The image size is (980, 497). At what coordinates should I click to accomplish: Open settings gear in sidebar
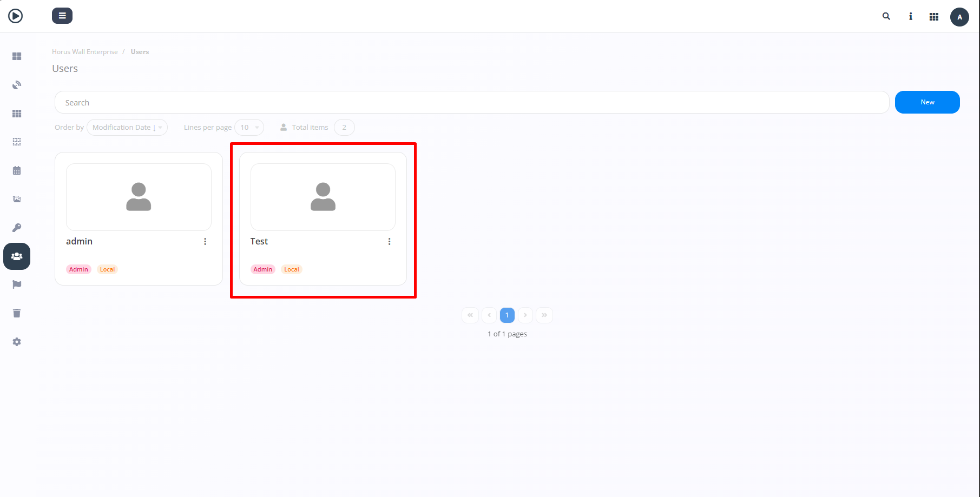click(17, 342)
